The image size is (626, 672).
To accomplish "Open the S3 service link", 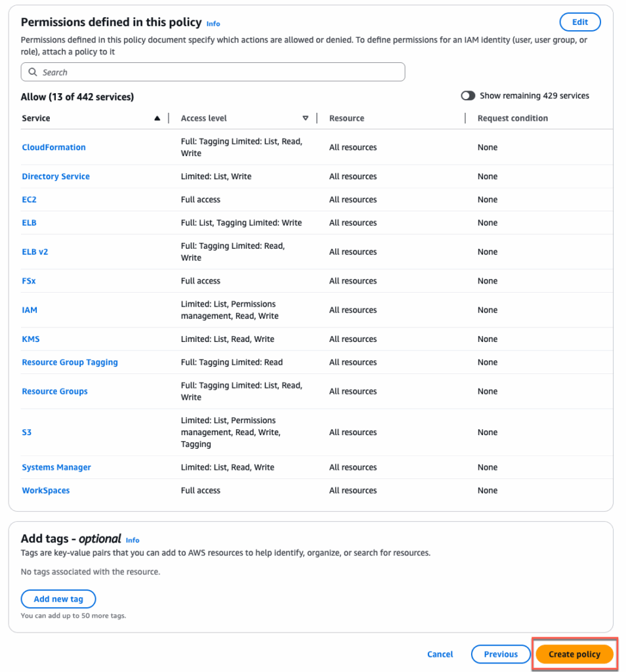I will pos(27,432).
